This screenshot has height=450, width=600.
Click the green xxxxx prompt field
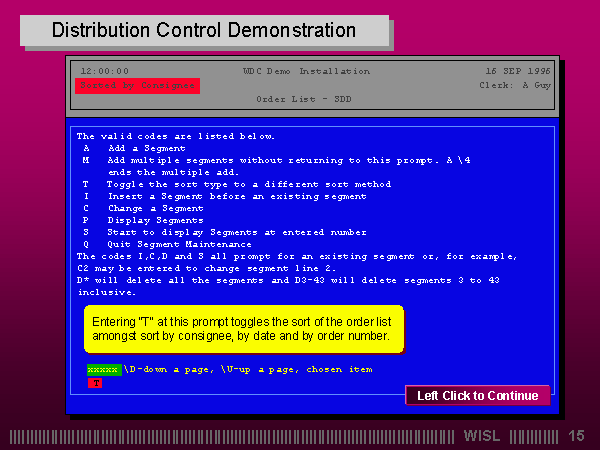[103, 369]
